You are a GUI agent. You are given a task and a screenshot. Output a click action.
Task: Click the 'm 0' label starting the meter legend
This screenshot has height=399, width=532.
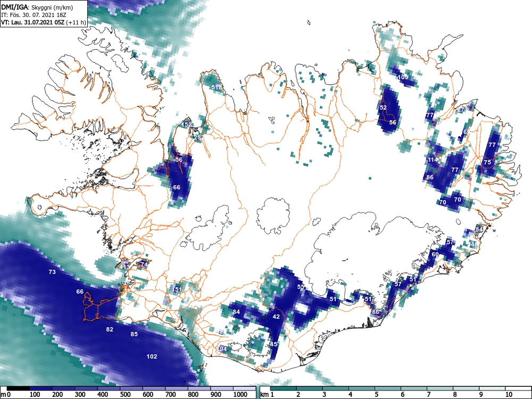pos(6,395)
